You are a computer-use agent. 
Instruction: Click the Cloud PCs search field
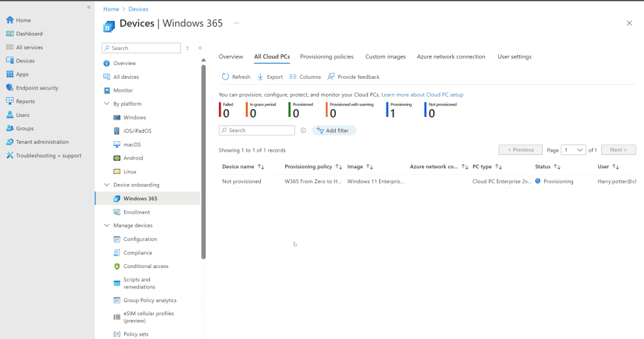click(x=257, y=131)
